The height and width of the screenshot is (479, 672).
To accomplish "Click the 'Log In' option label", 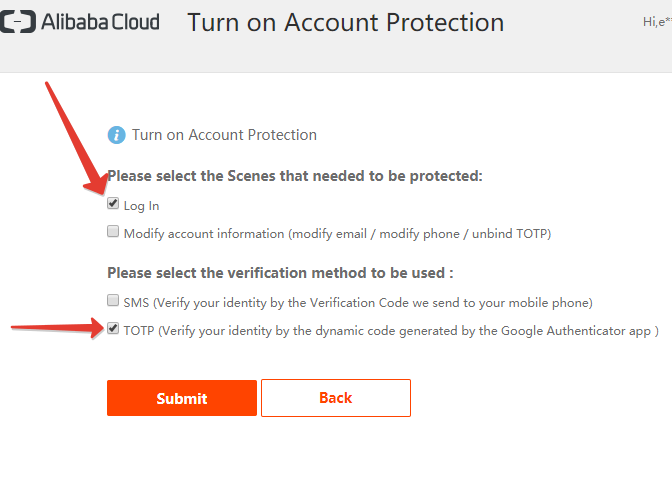I will [x=141, y=206].
